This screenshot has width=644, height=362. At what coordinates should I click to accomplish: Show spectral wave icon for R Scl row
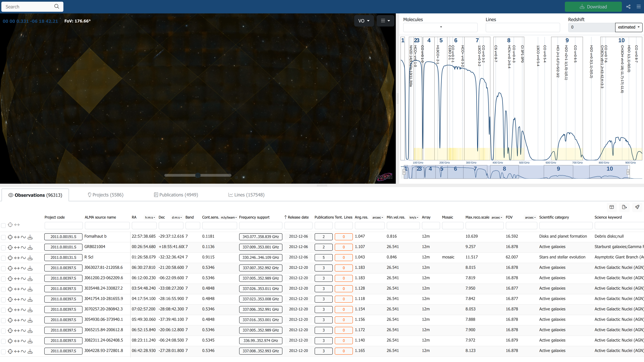click(x=23, y=258)
